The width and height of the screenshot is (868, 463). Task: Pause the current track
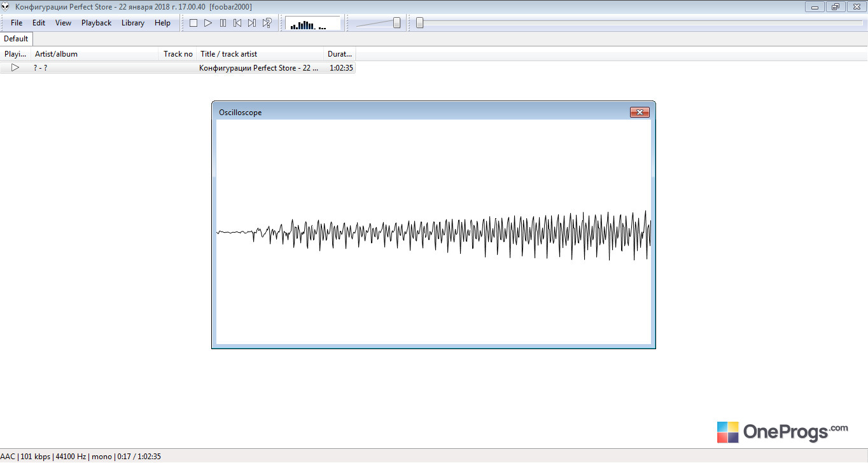point(223,23)
